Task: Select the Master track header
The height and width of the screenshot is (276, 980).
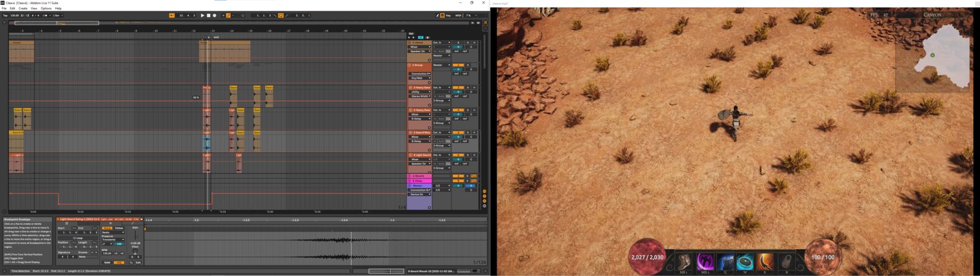Action: point(420,185)
